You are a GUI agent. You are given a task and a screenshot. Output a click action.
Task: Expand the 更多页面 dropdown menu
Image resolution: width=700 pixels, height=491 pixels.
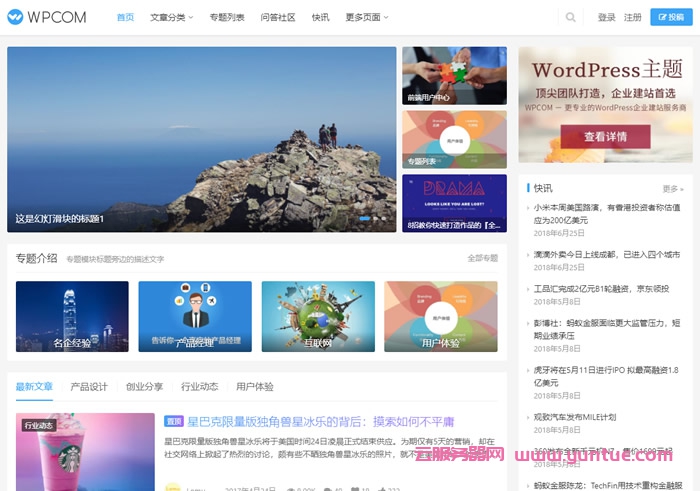368,17
